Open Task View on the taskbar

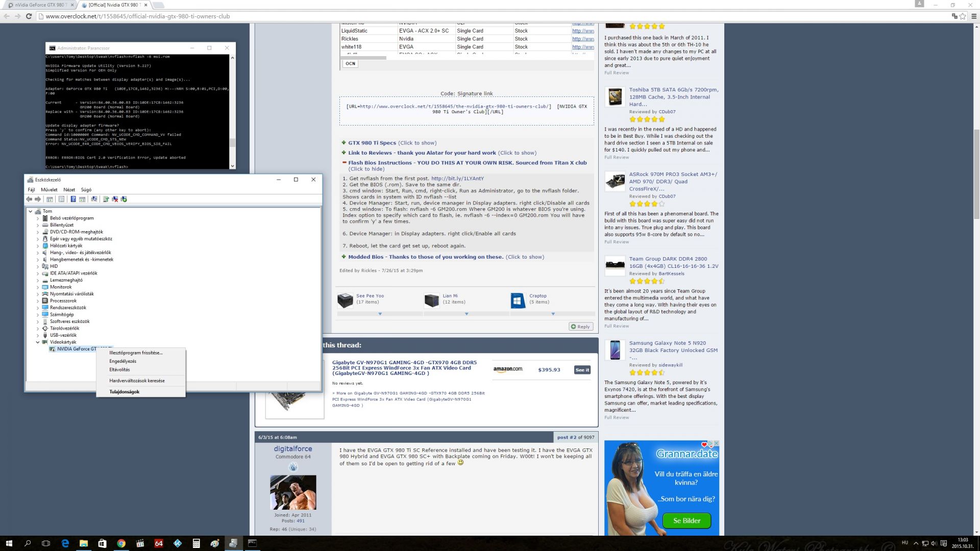coord(46,543)
